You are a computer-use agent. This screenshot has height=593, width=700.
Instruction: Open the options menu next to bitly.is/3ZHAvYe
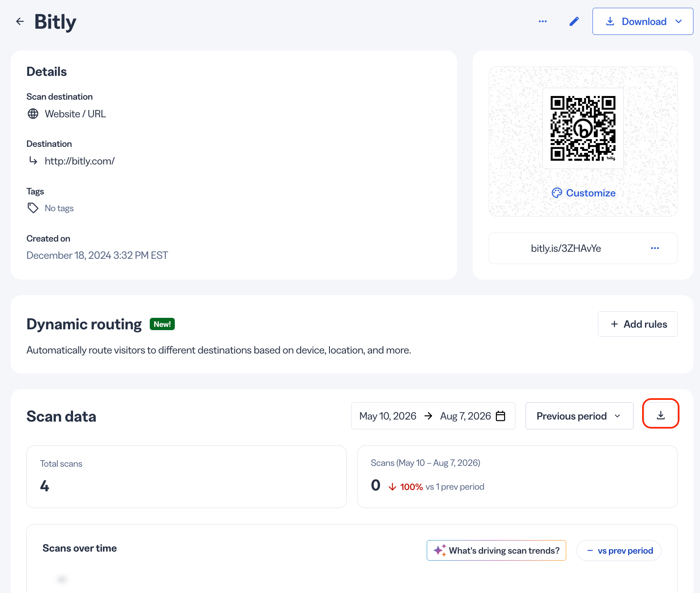click(655, 248)
